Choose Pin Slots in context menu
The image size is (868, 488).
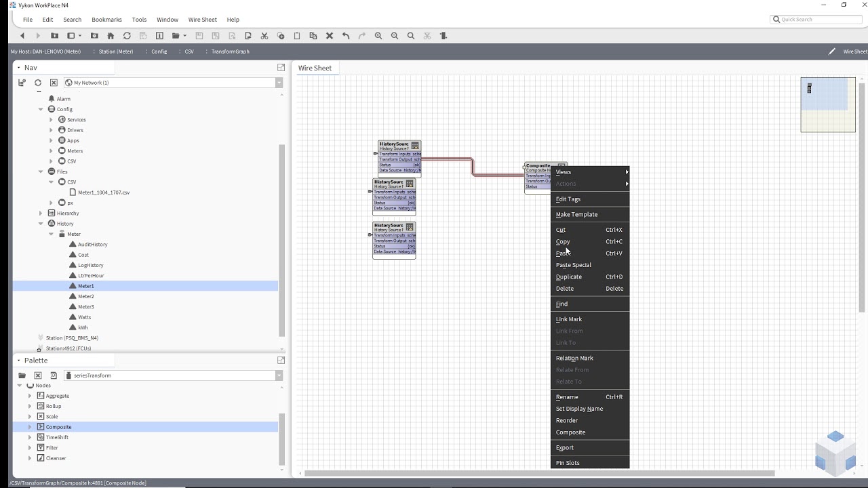590,463
